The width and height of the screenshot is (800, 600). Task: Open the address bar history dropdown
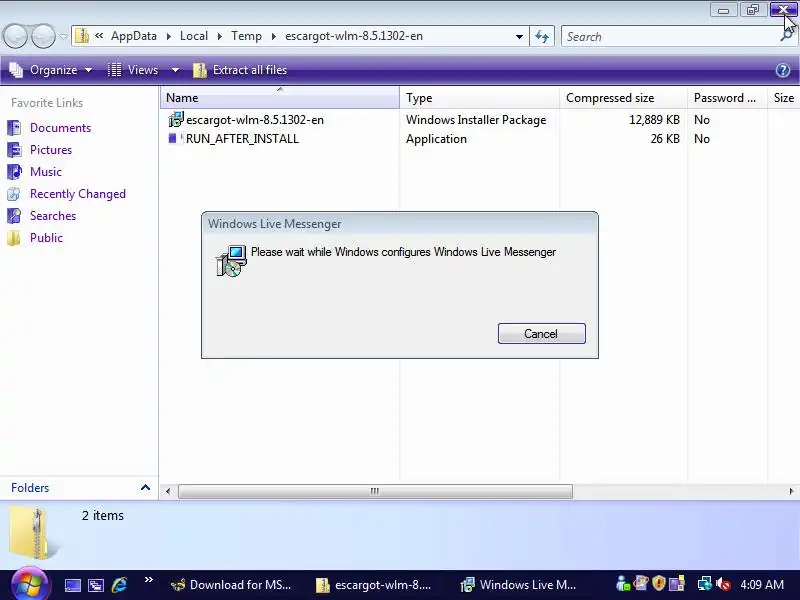(x=519, y=37)
